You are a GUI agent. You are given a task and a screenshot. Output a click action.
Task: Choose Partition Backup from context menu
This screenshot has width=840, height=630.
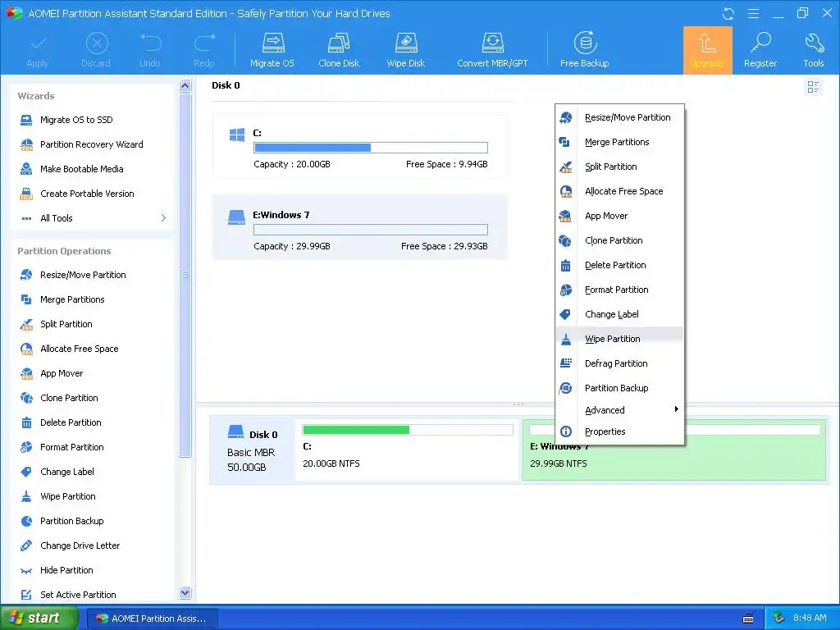tap(620, 388)
